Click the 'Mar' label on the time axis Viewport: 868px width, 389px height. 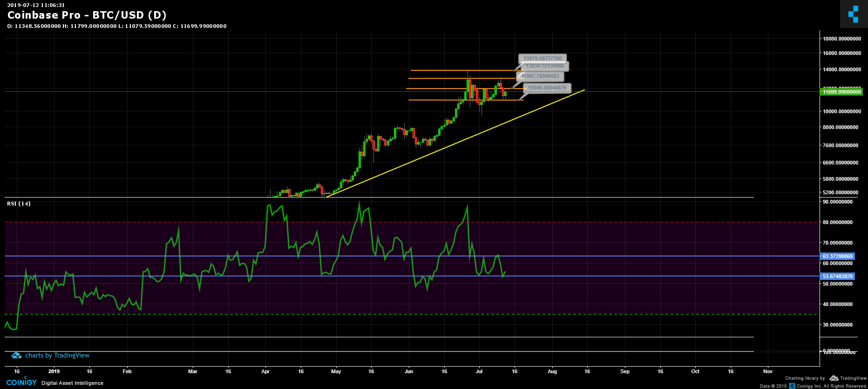pyautogui.click(x=193, y=371)
